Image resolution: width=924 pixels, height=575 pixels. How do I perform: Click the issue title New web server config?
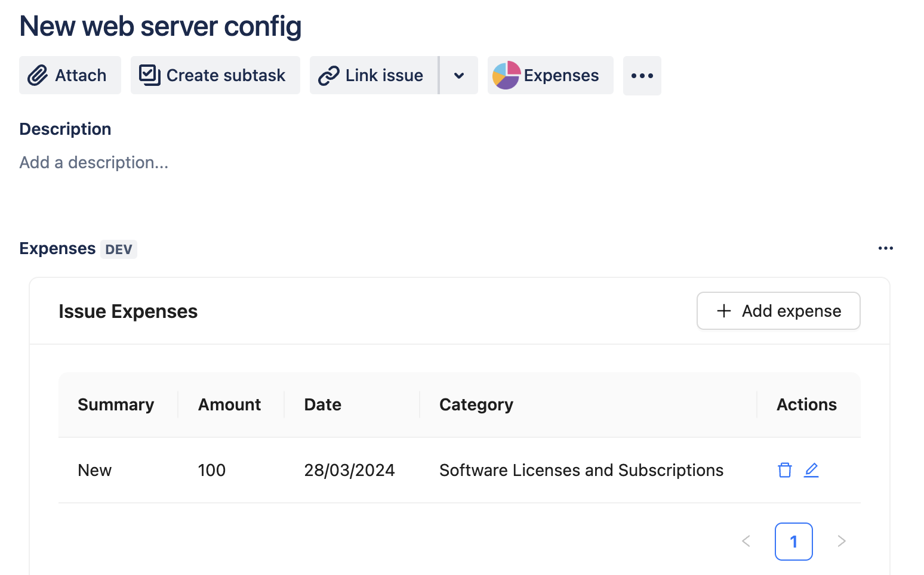coord(161,26)
